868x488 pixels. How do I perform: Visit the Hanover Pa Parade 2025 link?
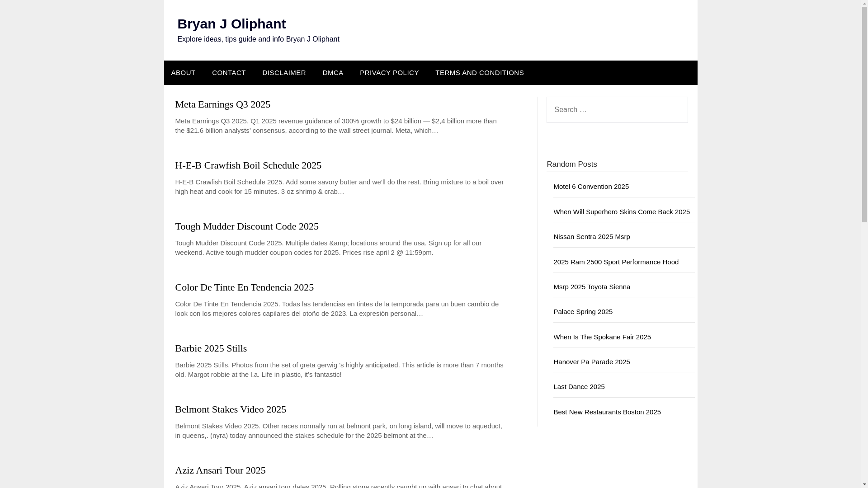(x=591, y=362)
